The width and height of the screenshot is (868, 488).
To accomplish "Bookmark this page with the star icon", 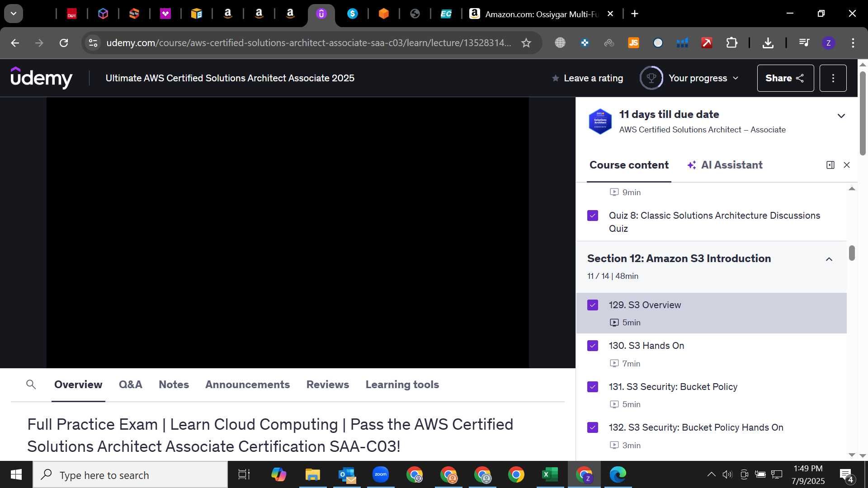I will 526,43.
